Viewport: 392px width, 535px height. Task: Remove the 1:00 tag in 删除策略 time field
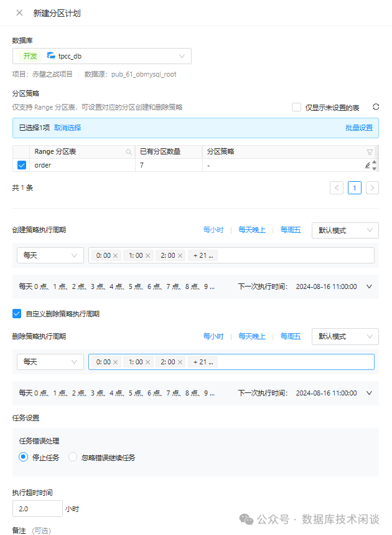point(147,362)
